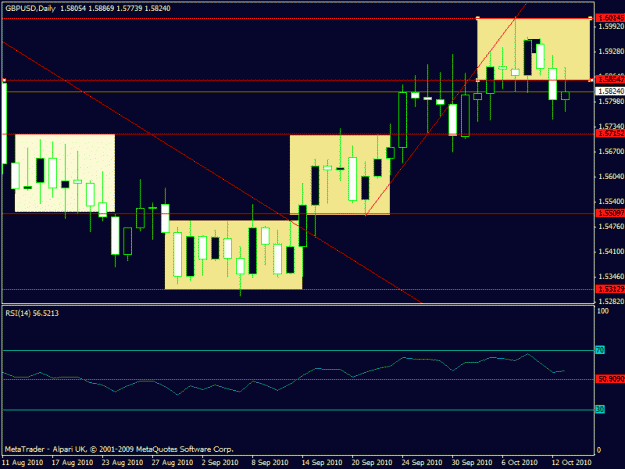Image resolution: width=625 pixels, height=469 pixels.
Task: Click the 12 Oct 2010 date label
Action: [571, 463]
